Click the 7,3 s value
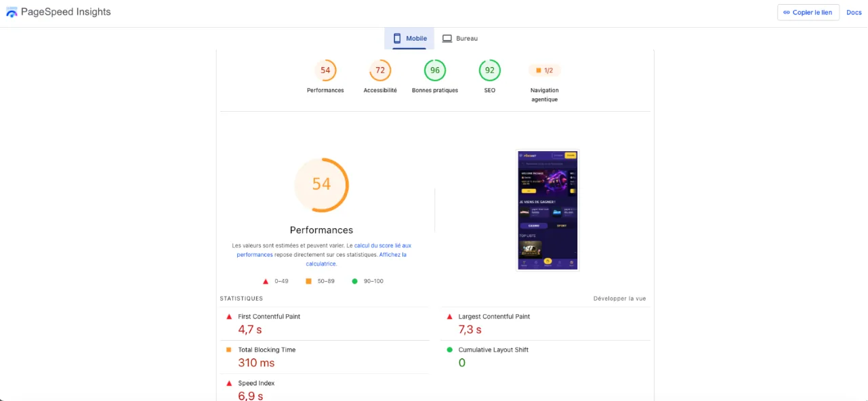This screenshot has height=401, width=868. pyautogui.click(x=470, y=330)
